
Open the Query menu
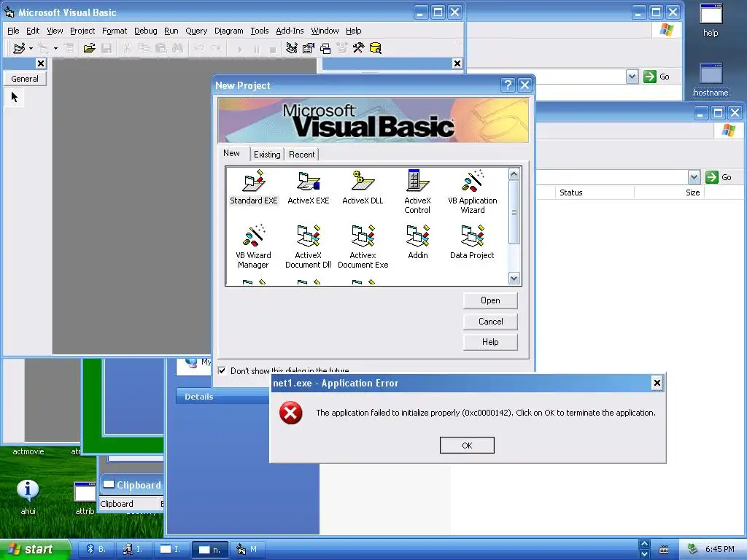pyautogui.click(x=196, y=31)
